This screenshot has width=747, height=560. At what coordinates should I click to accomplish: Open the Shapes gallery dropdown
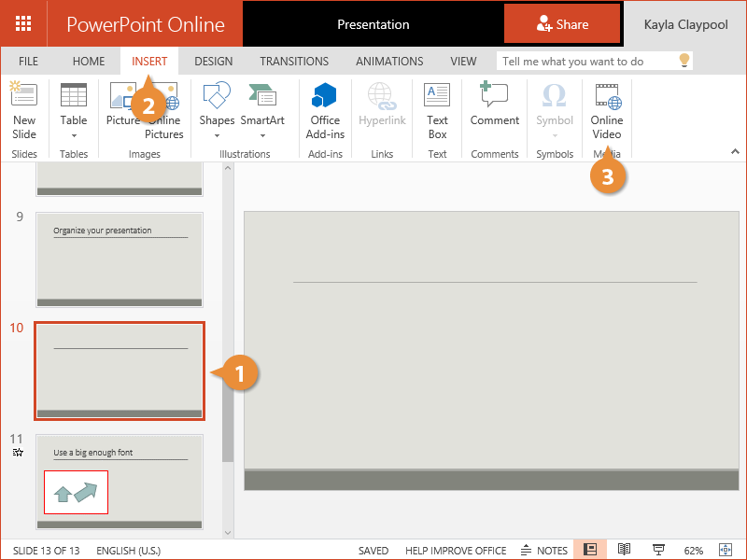tap(217, 134)
